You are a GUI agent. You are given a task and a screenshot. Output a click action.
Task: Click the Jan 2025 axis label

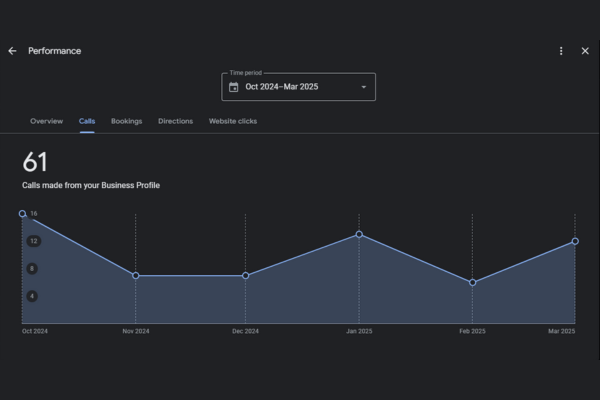(x=359, y=331)
